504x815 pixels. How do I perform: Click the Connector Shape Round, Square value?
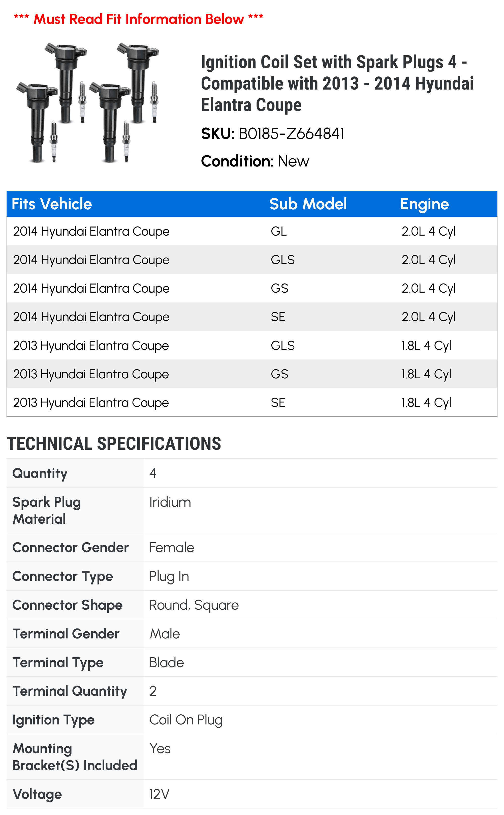coord(194,605)
